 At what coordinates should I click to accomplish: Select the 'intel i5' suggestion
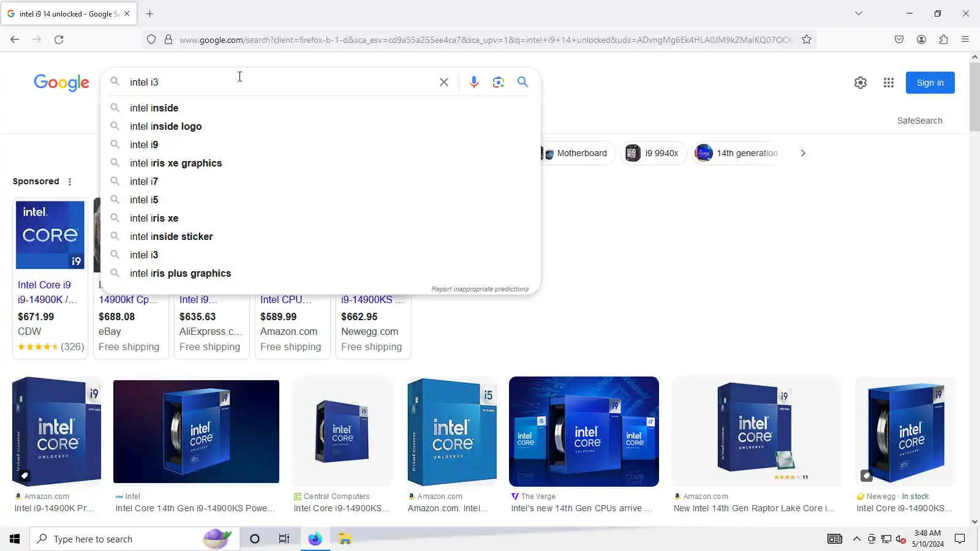tap(321, 200)
